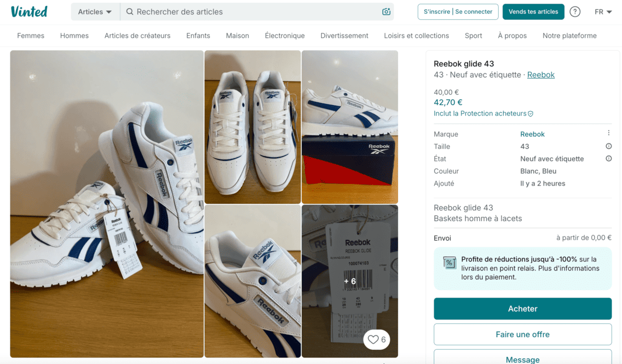Screen dimensions: 622x364
Task: Open the Reebok brand page link
Action: coord(541,74)
